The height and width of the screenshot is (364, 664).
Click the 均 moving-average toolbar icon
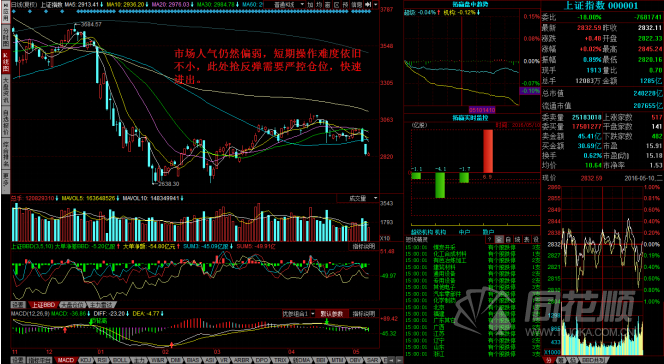coord(319,5)
